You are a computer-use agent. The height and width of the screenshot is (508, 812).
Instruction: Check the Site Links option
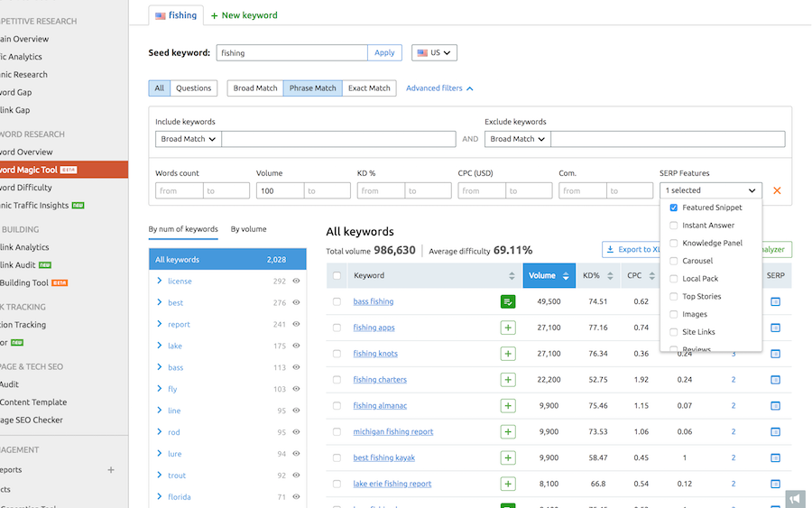(x=674, y=332)
